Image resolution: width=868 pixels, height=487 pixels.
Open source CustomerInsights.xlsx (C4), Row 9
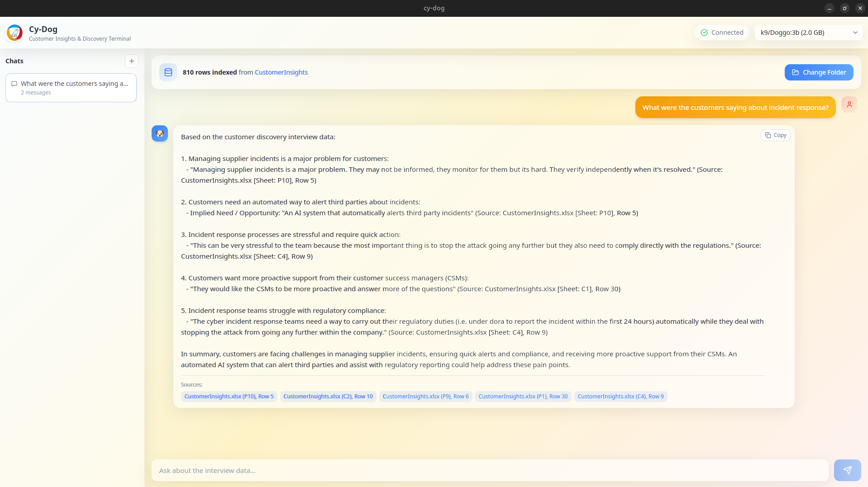(620, 397)
